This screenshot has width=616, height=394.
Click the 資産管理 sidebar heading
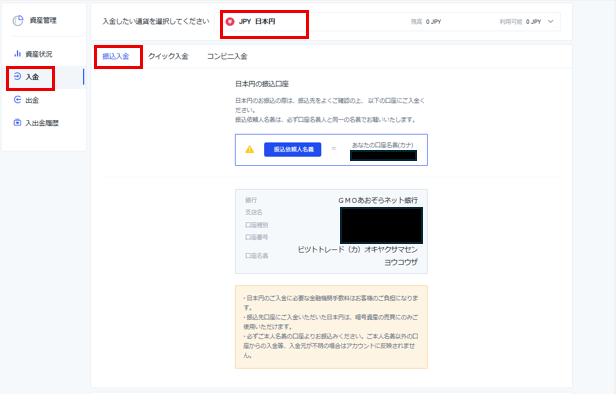click(43, 20)
